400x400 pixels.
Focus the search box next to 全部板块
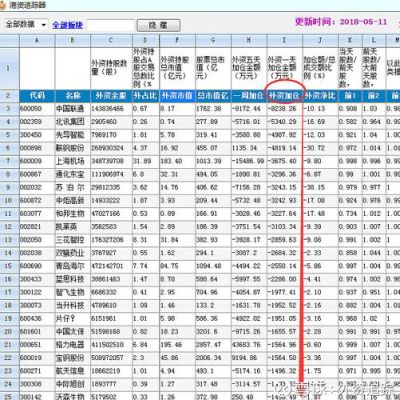[x=111, y=25]
